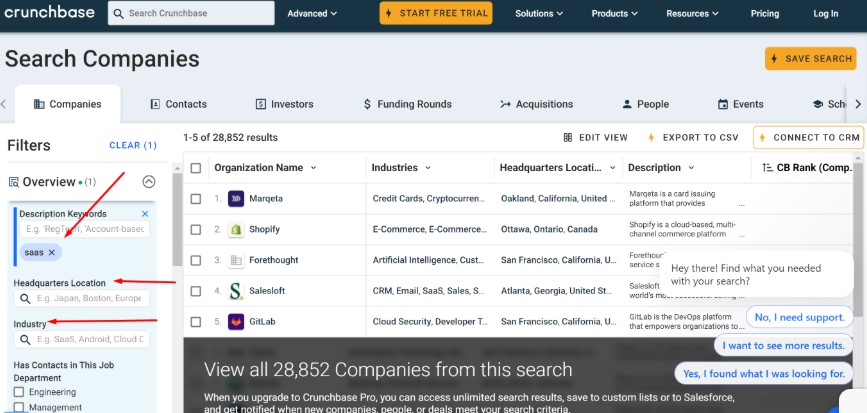Choose 'No, I need support.' chat reply
Viewport: 867px width, 413px height.
(x=800, y=317)
